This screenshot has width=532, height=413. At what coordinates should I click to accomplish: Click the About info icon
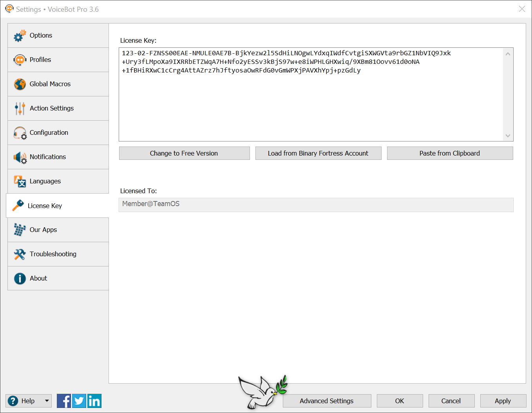coord(20,279)
